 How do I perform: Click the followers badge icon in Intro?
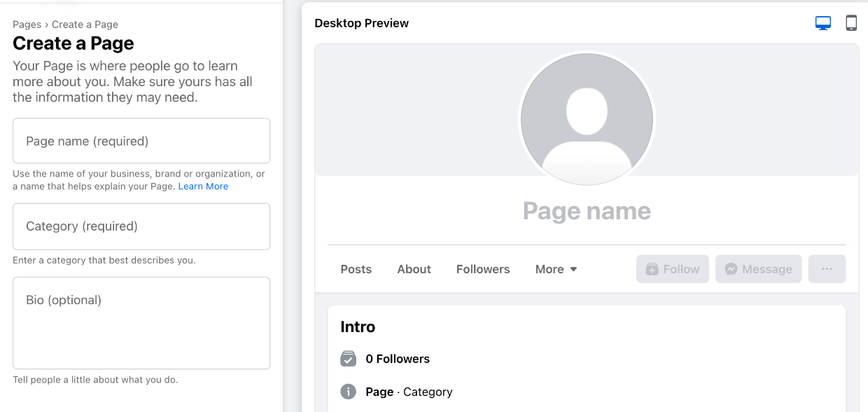(348, 358)
